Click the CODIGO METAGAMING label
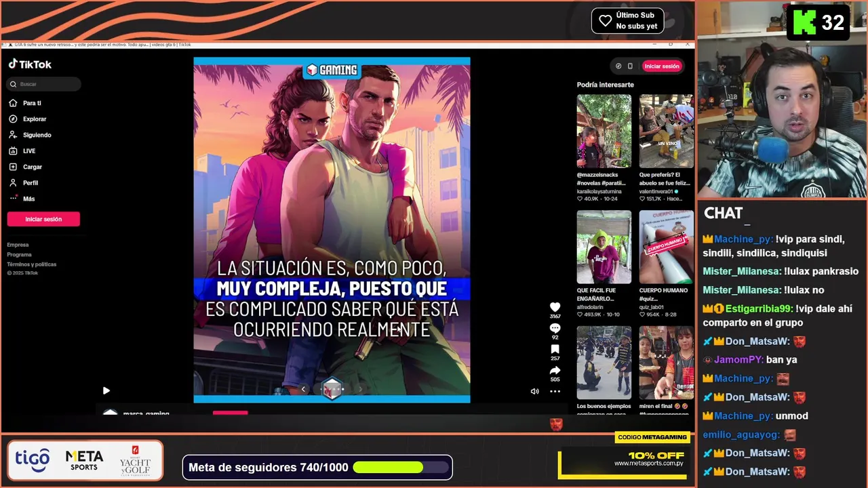 point(652,437)
